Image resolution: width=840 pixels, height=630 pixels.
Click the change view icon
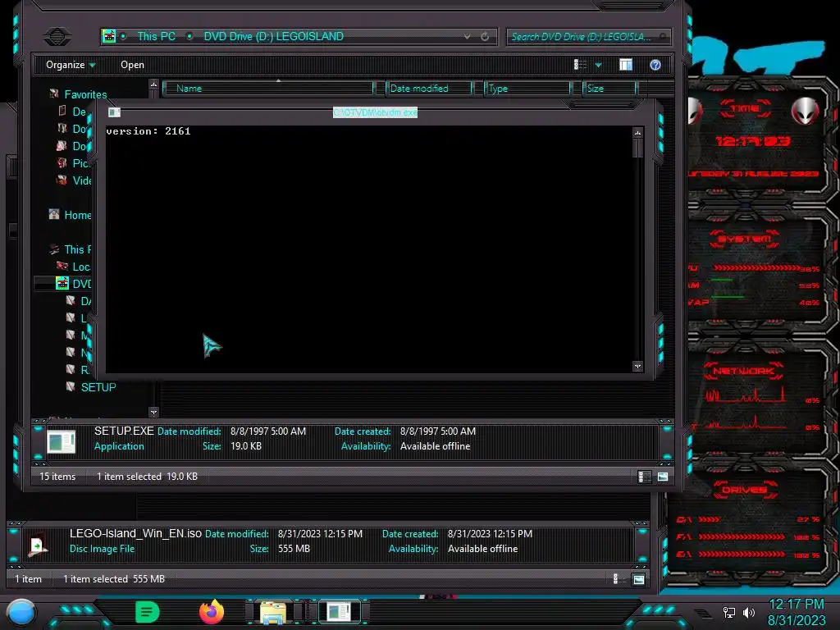click(x=580, y=65)
